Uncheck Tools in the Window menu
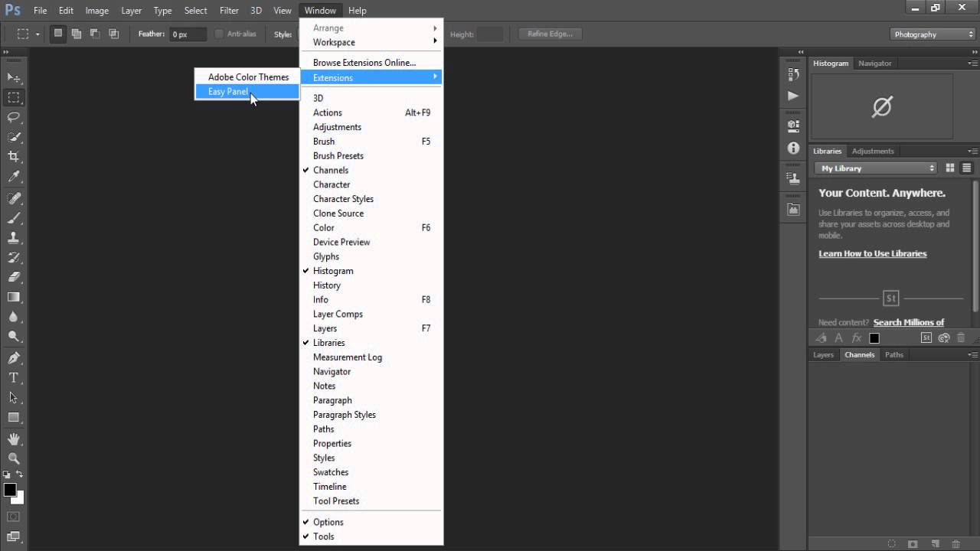The width and height of the screenshot is (980, 551). point(371,536)
